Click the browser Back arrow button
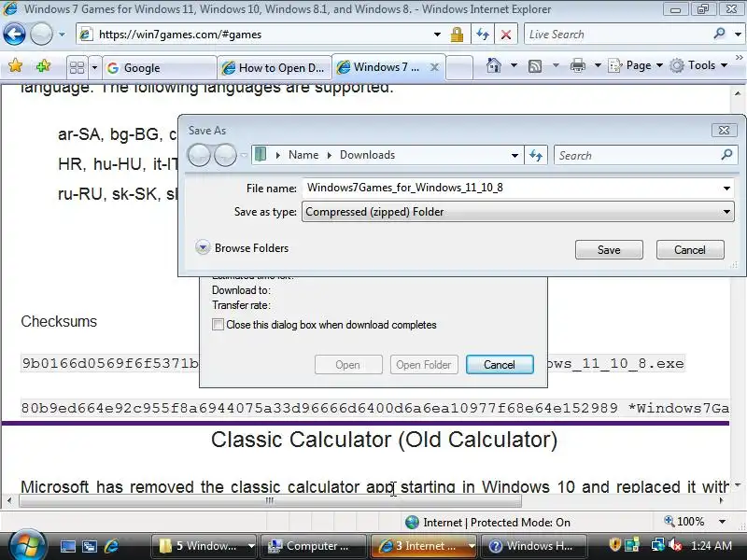The height and width of the screenshot is (560, 747). click(x=14, y=35)
